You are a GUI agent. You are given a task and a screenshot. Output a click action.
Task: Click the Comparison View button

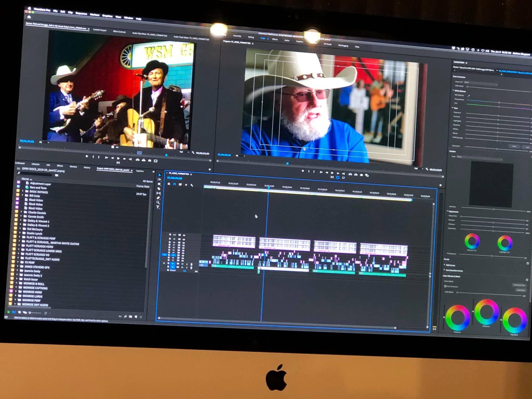tap(519, 285)
